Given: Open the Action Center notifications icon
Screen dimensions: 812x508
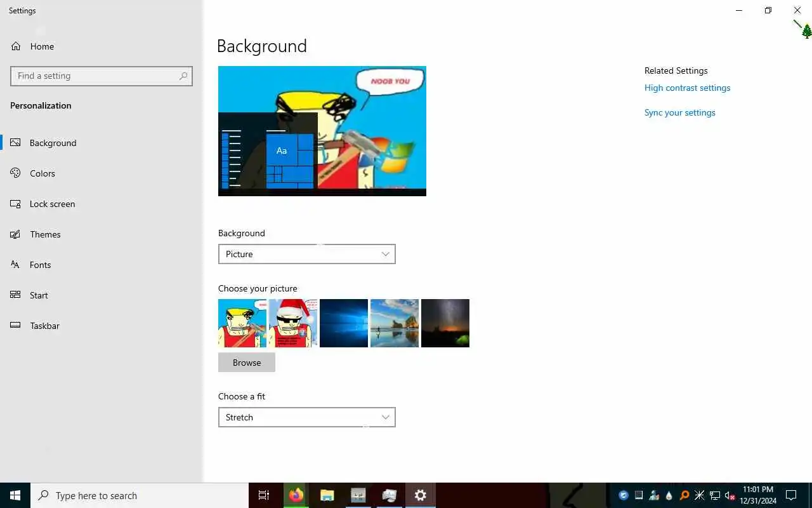Looking at the screenshot, I should pyautogui.click(x=791, y=495).
